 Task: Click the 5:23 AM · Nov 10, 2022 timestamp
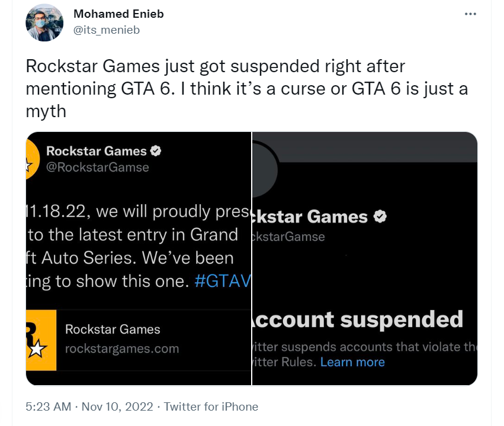(89, 406)
